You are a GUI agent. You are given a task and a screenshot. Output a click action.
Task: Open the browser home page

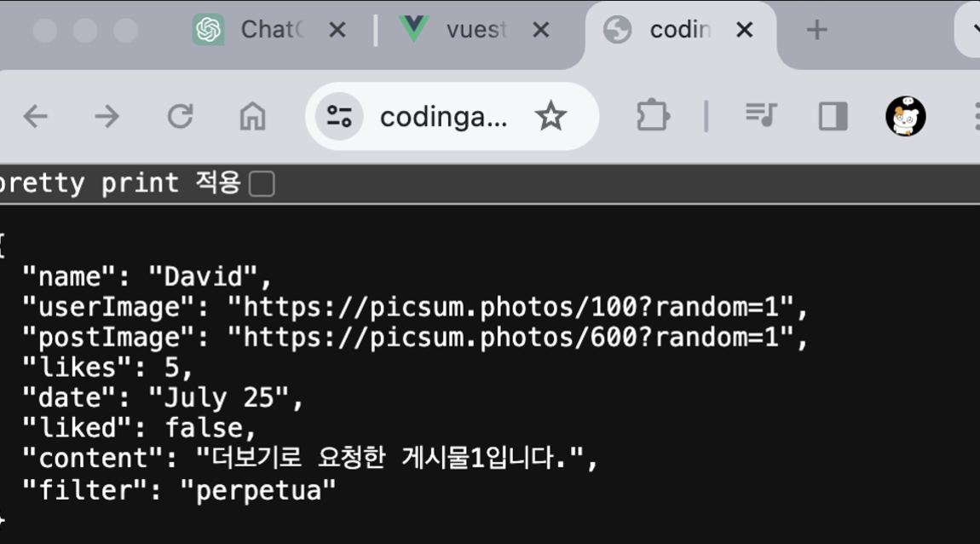click(253, 116)
